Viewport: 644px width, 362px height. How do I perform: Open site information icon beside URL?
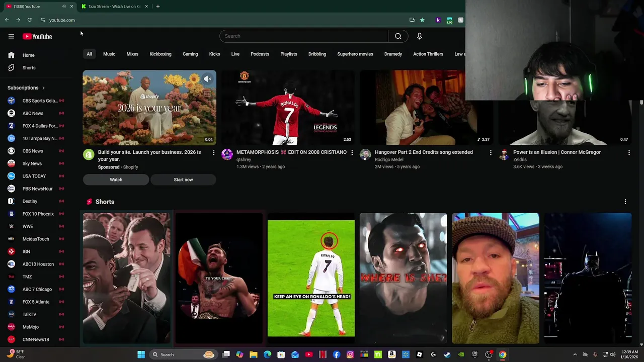pyautogui.click(x=43, y=20)
